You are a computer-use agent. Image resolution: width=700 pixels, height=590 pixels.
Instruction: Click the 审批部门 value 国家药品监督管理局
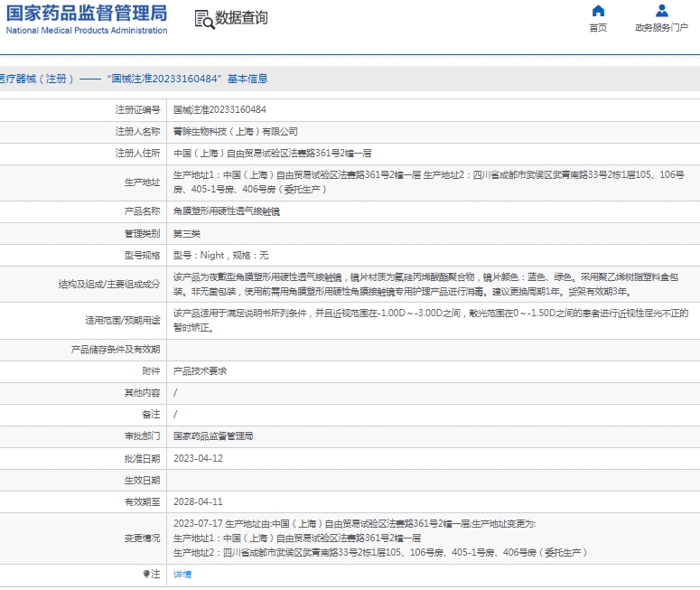(213, 436)
